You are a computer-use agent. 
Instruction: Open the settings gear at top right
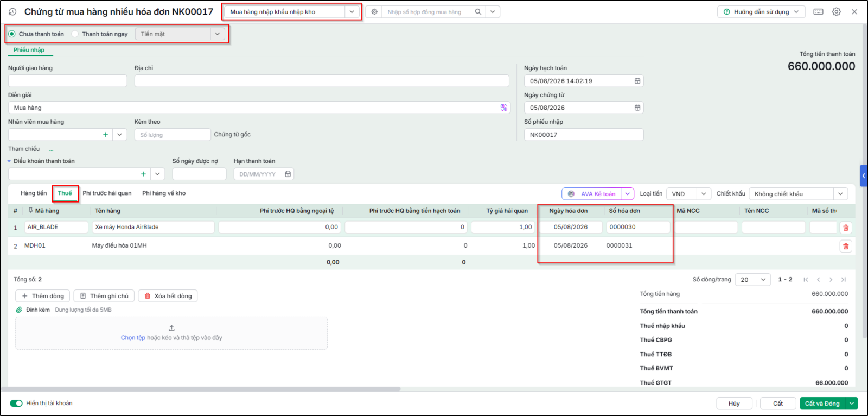[x=837, y=11]
